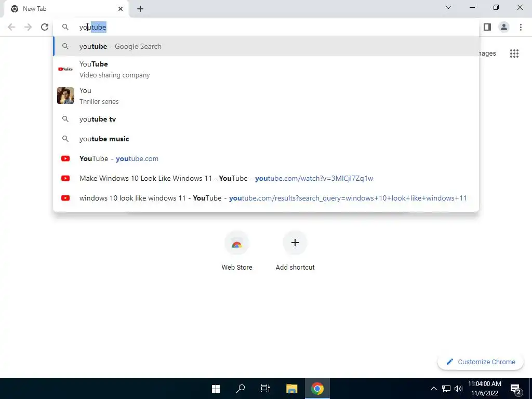Viewport: 532px width, 399px height.
Task: Open the taskbar clock and date
Action: click(485, 389)
